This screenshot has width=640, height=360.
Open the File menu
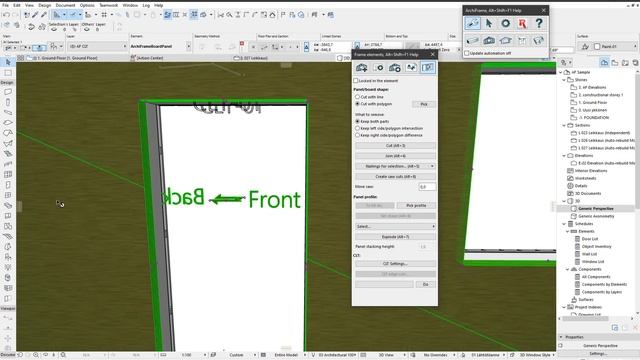pyautogui.click(x=5, y=5)
